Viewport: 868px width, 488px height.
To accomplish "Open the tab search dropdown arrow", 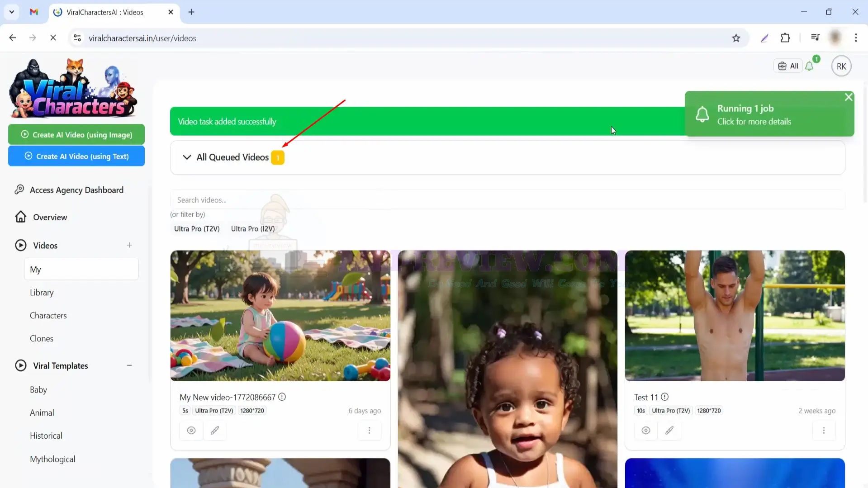I will pyautogui.click(x=12, y=12).
